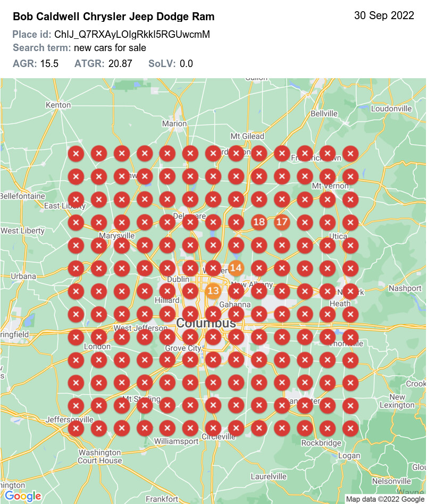Screen dimensions: 427x504
Task: Click the map marker numbered 17
Action: [x=282, y=222]
